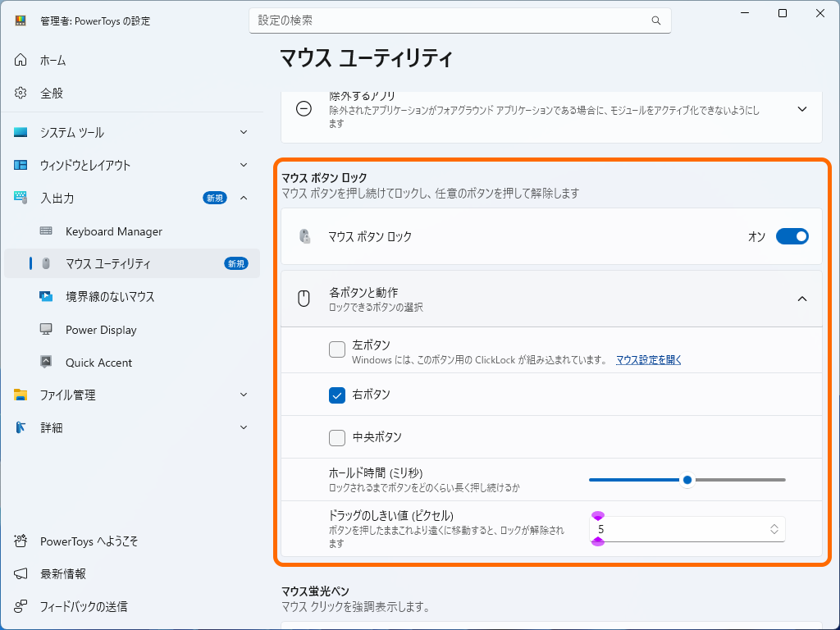The height and width of the screenshot is (630, 840).
Task: Click the 新規 badge on マウス ユーティリティ row
Action: pos(236,263)
